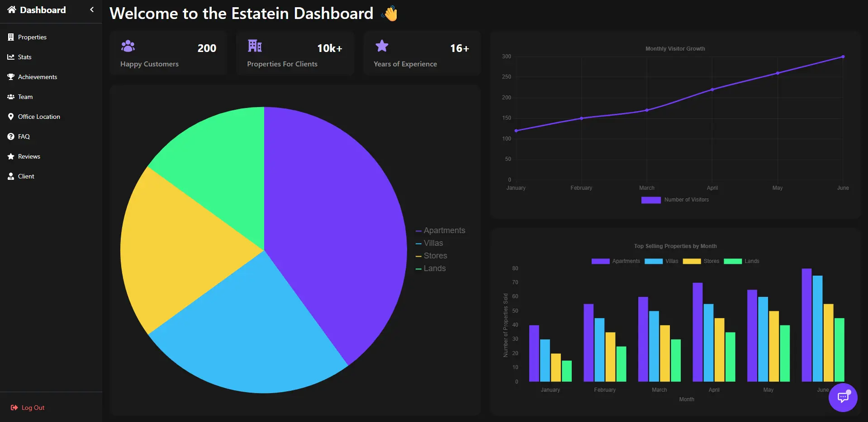Viewport: 868px width, 422px height.
Task: Go to the Stats page
Action: [x=24, y=57]
